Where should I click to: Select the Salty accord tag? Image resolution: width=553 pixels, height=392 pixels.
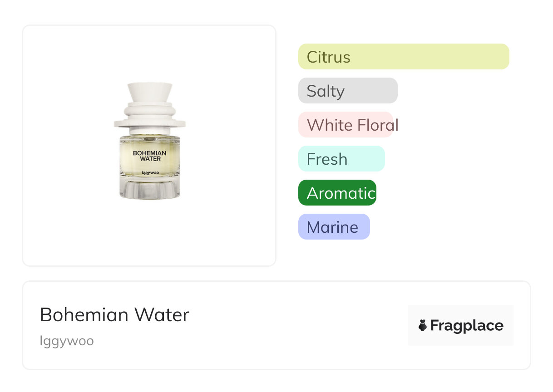[348, 91]
